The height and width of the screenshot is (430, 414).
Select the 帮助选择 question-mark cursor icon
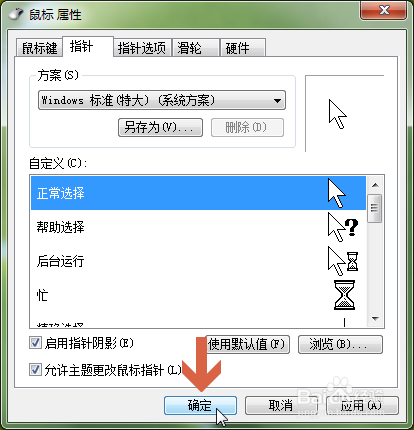(343, 227)
